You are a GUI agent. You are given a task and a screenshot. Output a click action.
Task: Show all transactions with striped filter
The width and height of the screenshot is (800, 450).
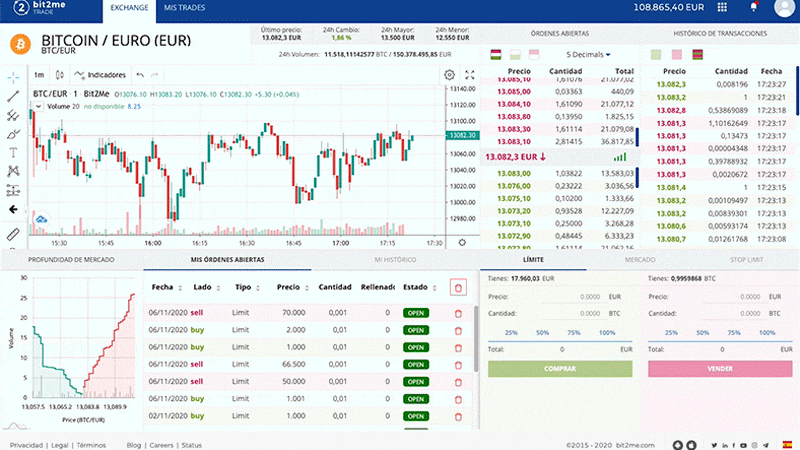click(697, 55)
